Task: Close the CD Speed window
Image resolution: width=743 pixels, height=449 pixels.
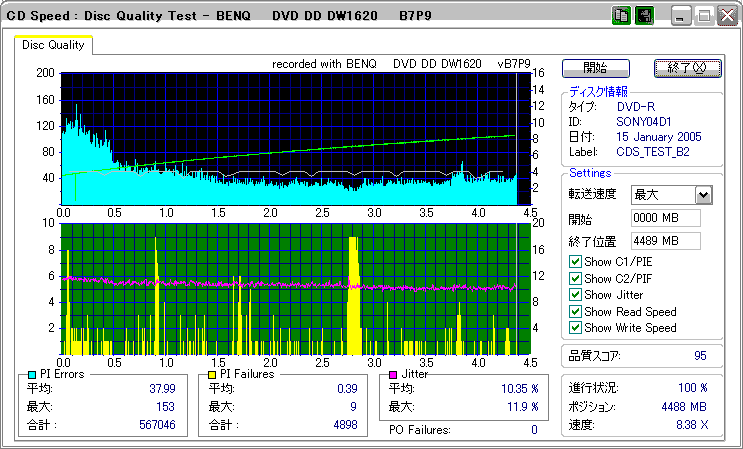Action: click(726, 17)
